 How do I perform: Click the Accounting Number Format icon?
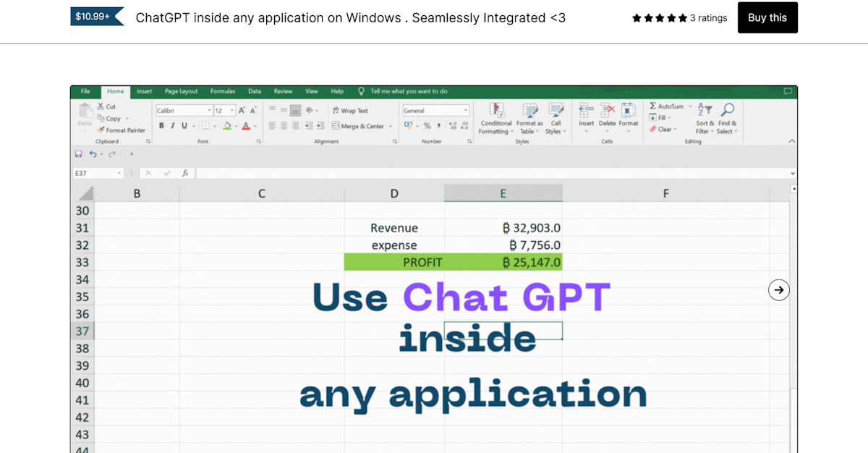click(408, 126)
